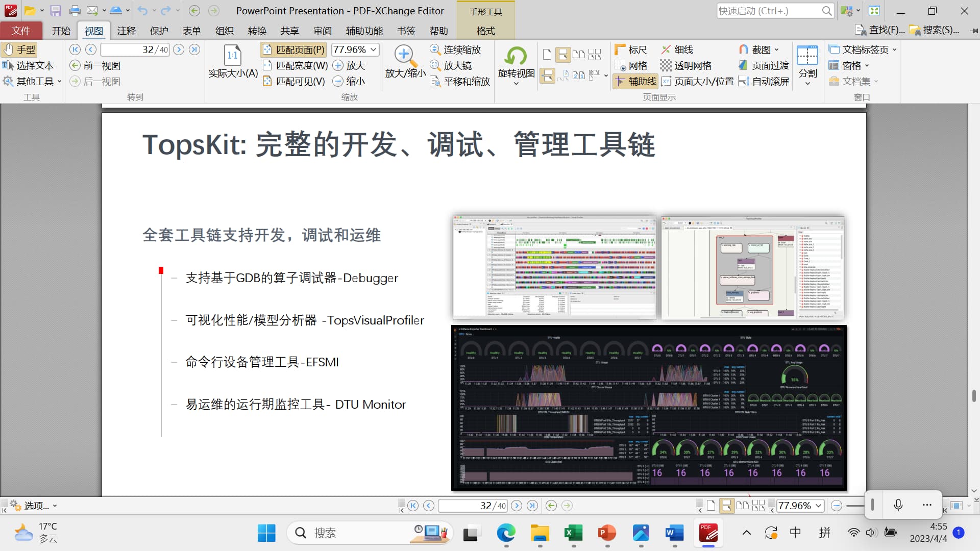The image size is (980, 551).
Task: Activate the 选择文本 select text tool
Action: coord(28,65)
